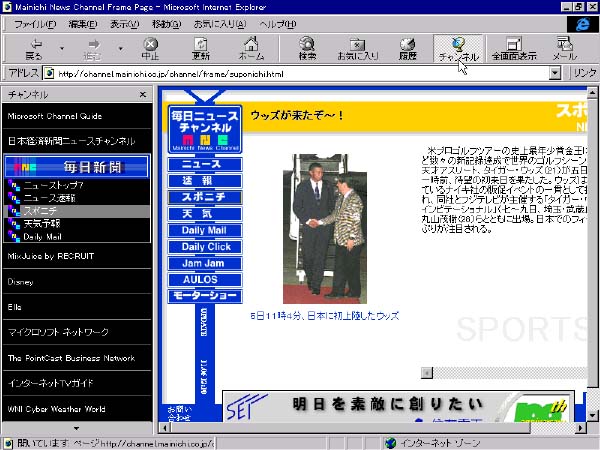Click the status bar page icon

click(x=8, y=443)
